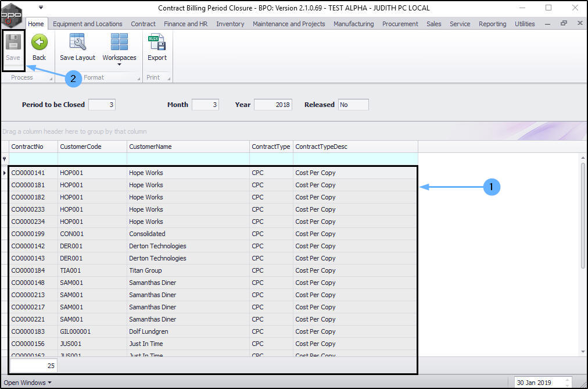Click the green Back arrow icon
This screenshot has height=389, width=588.
pos(39,42)
